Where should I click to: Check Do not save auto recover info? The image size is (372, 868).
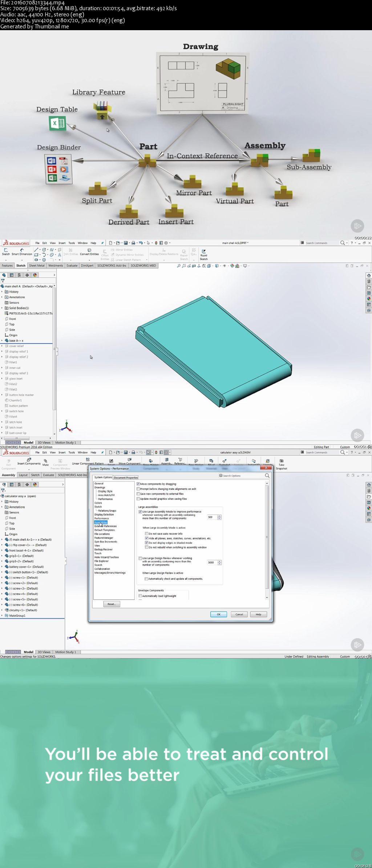pyautogui.click(x=146, y=534)
